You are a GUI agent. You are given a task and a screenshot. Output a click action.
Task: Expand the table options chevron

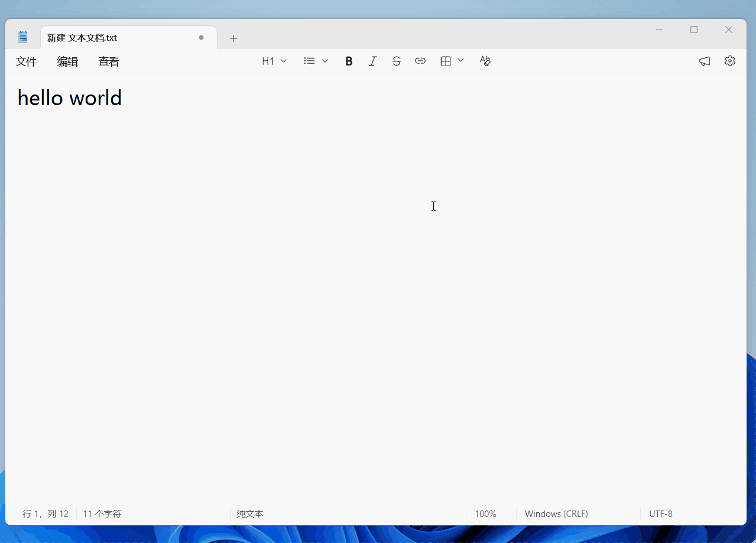[x=461, y=60]
